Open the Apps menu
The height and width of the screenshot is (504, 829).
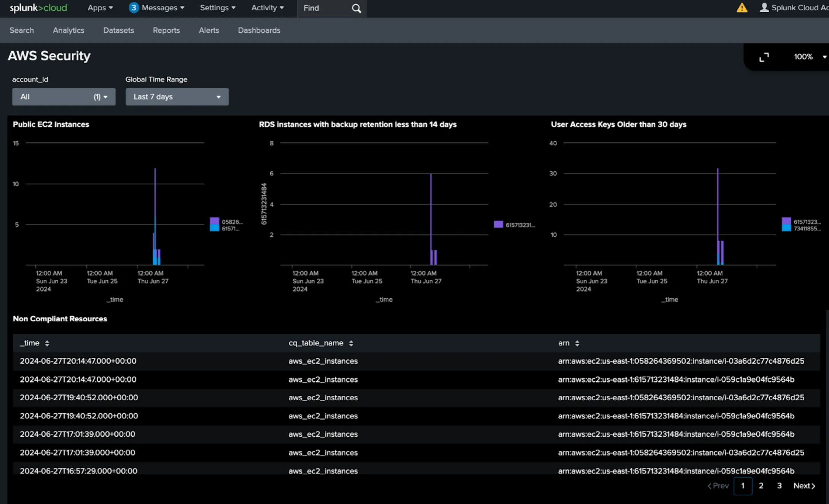click(100, 8)
